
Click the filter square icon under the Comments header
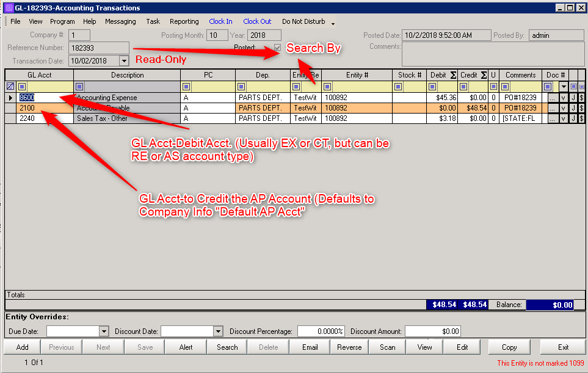click(504, 87)
